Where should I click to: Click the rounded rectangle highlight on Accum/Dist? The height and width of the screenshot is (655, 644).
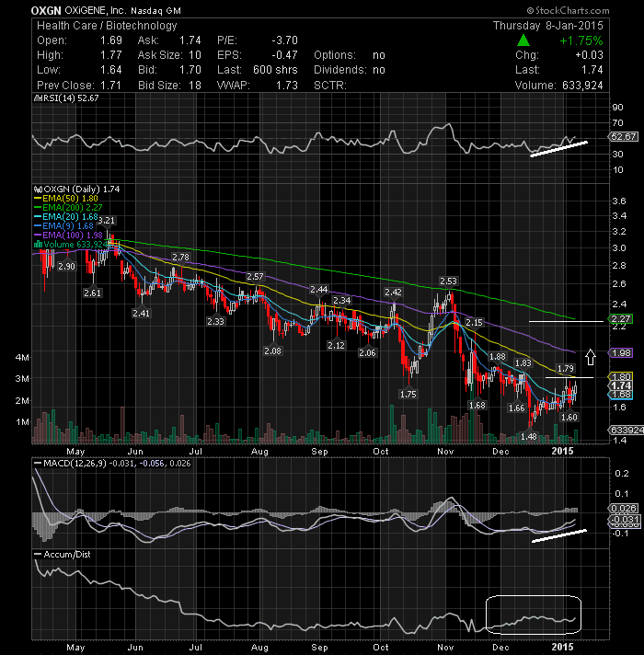534,615
